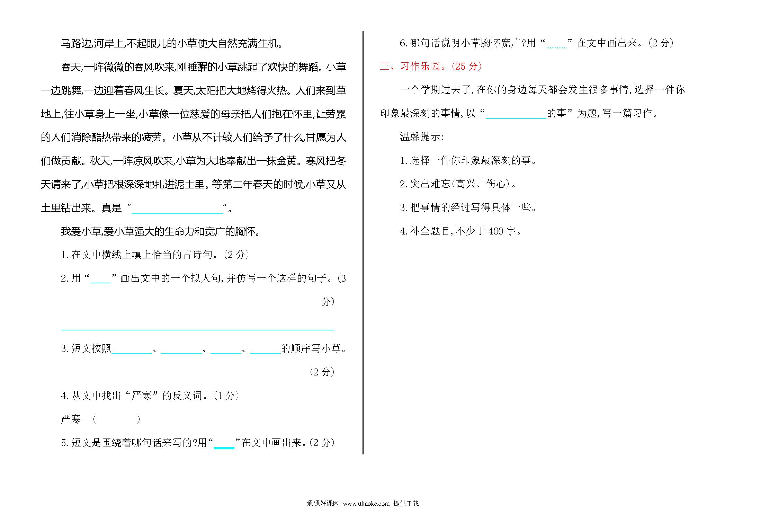The height and width of the screenshot is (532, 769).
Task: Click tip 2 突出难忘(高兴、伤心)
Action: point(458,184)
